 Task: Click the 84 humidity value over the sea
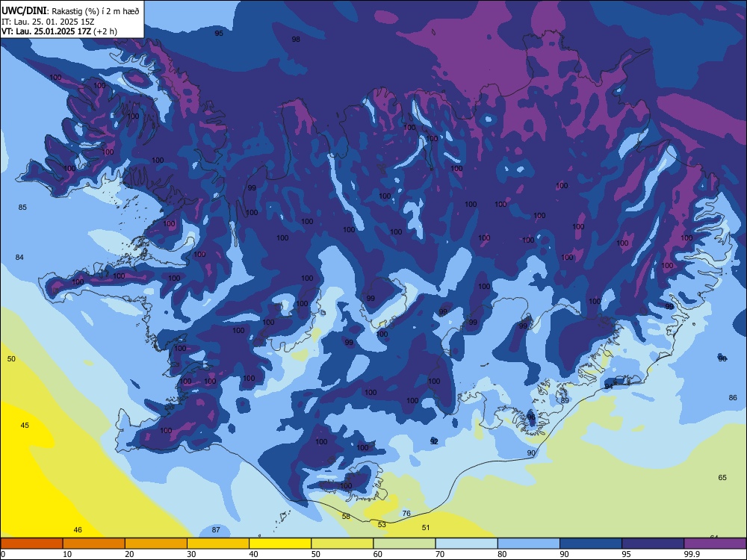19,257
